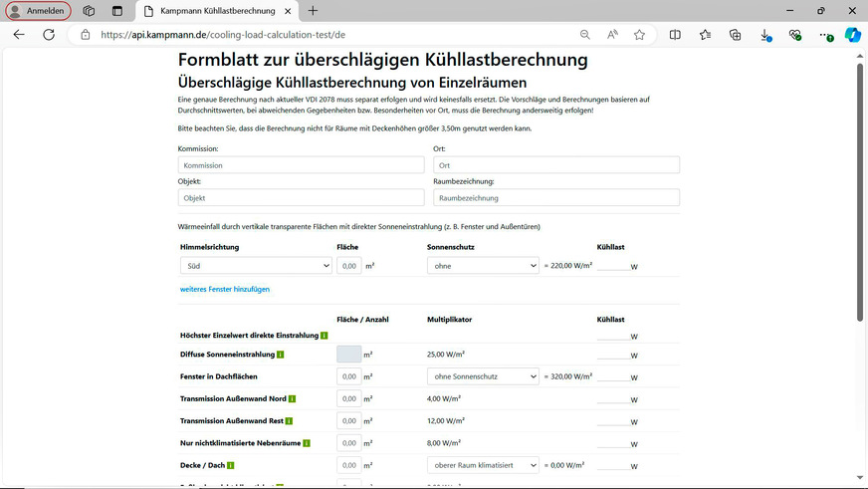Click the Raumbezeichnung input field
Image resolution: width=868 pixels, height=489 pixels.
tap(556, 198)
